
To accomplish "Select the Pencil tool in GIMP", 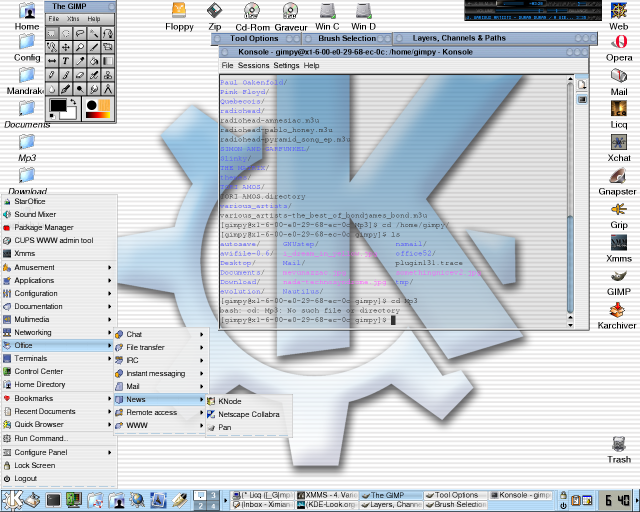I will pyautogui.click(x=52, y=75).
